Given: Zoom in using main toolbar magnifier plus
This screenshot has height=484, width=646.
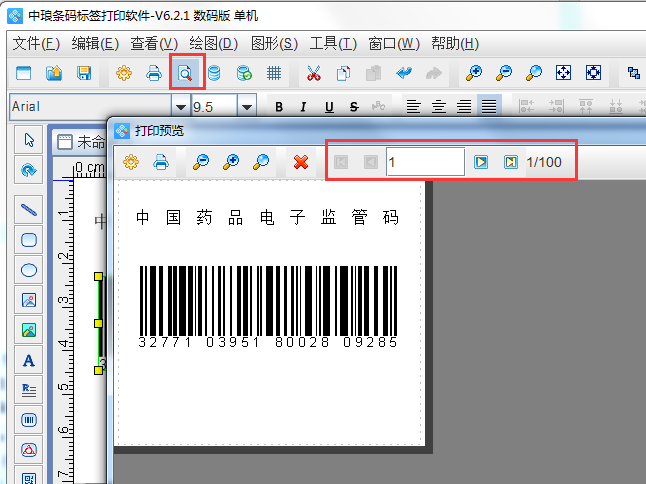Looking at the screenshot, I should (x=474, y=73).
